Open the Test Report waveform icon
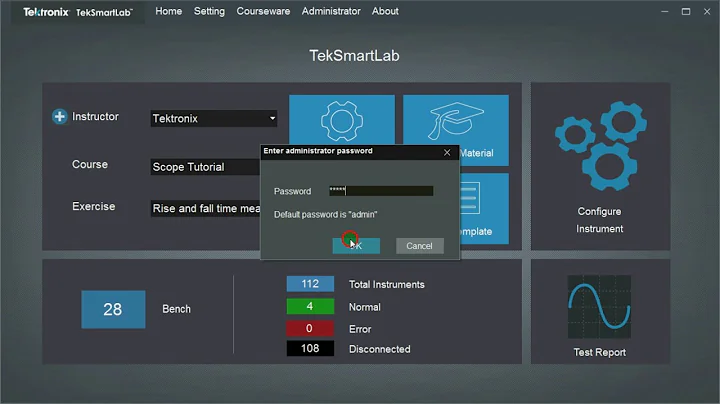Image resolution: width=720 pixels, height=404 pixels. [x=599, y=307]
